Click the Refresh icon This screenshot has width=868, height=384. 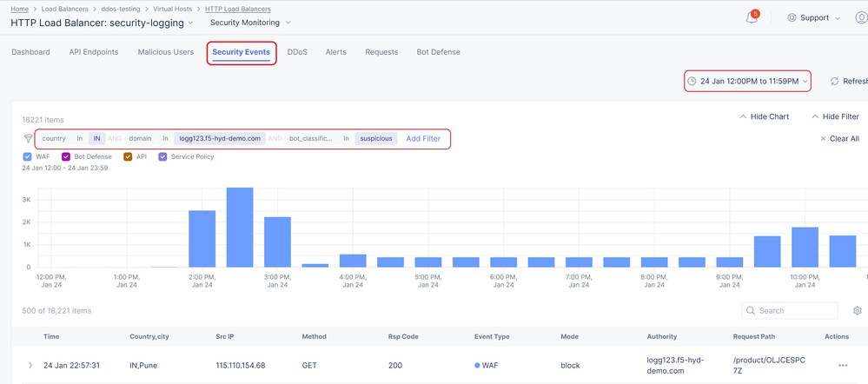pos(835,81)
